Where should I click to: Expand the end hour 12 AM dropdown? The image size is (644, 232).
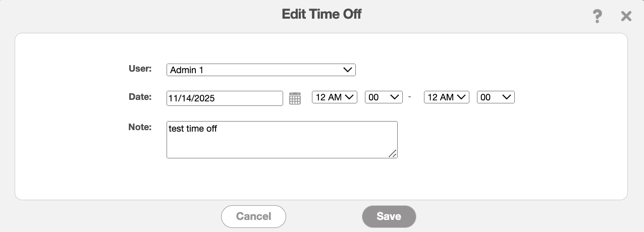tap(446, 97)
